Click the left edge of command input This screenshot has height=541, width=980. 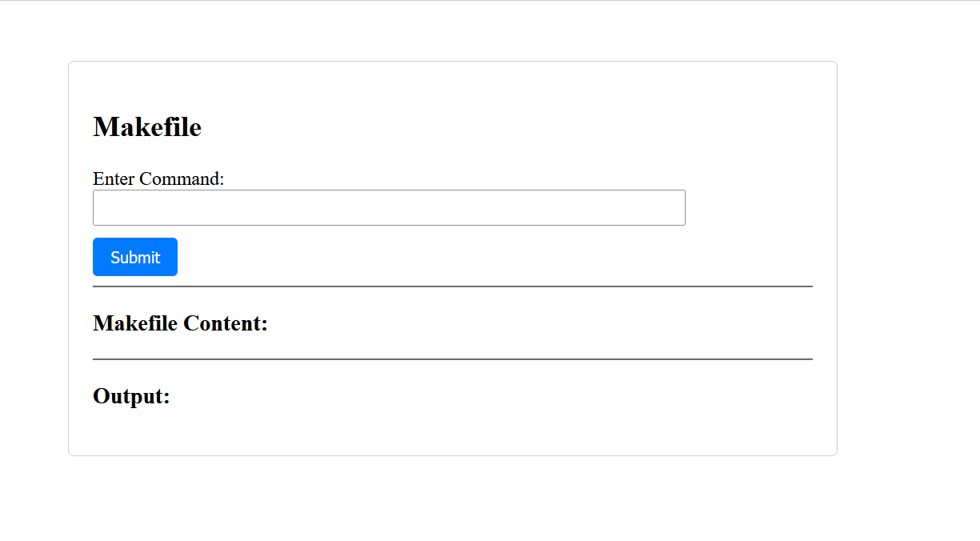[x=98, y=208]
